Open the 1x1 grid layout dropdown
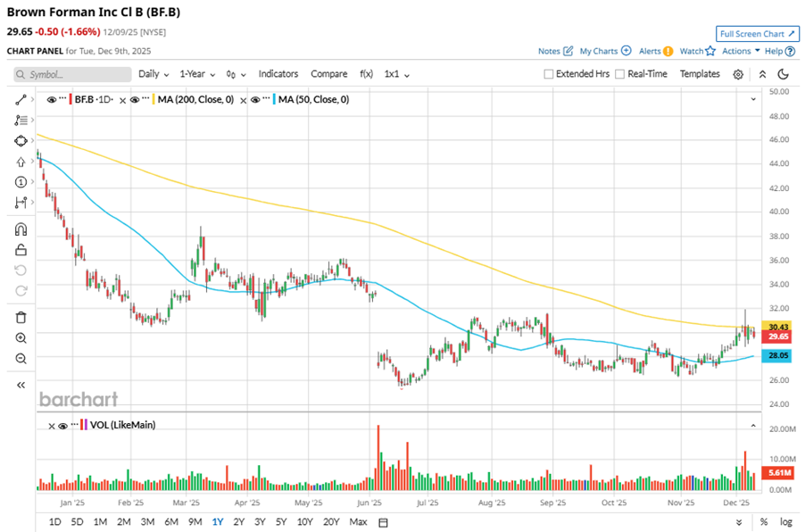 click(x=397, y=74)
